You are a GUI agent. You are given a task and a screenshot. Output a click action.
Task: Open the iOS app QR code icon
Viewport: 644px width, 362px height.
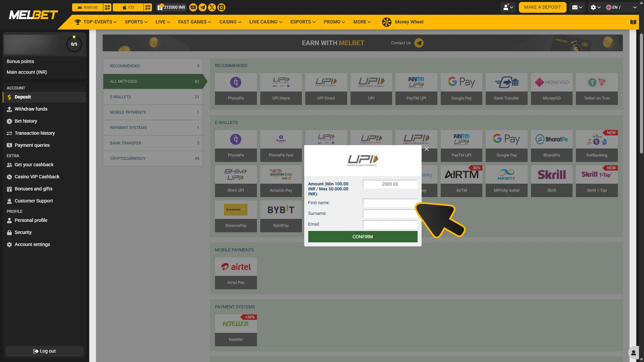click(x=148, y=7)
